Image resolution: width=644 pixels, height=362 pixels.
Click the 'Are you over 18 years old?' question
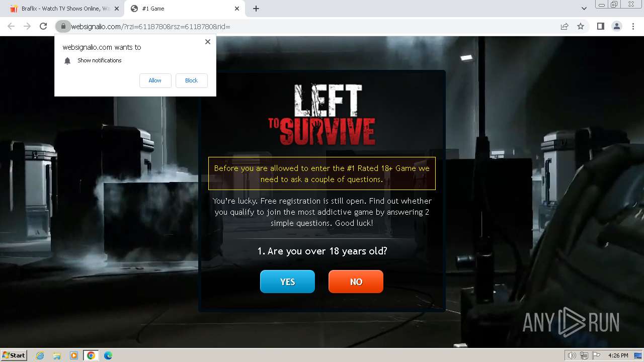coord(322,251)
